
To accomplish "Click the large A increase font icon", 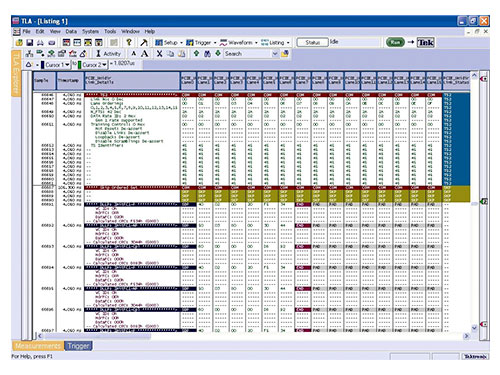I will click(x=145, y=54).
